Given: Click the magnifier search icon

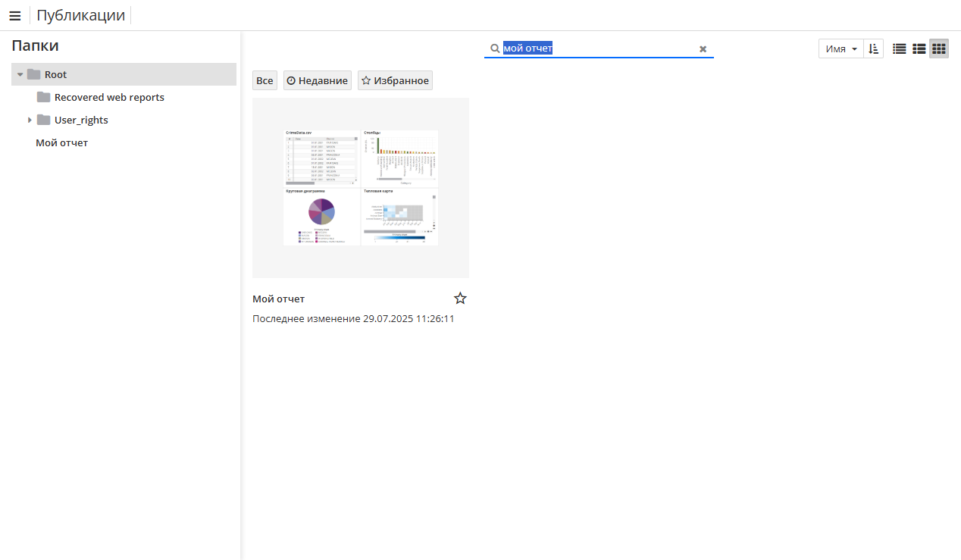Looking at the screenshot, I should tap(494, 48).
